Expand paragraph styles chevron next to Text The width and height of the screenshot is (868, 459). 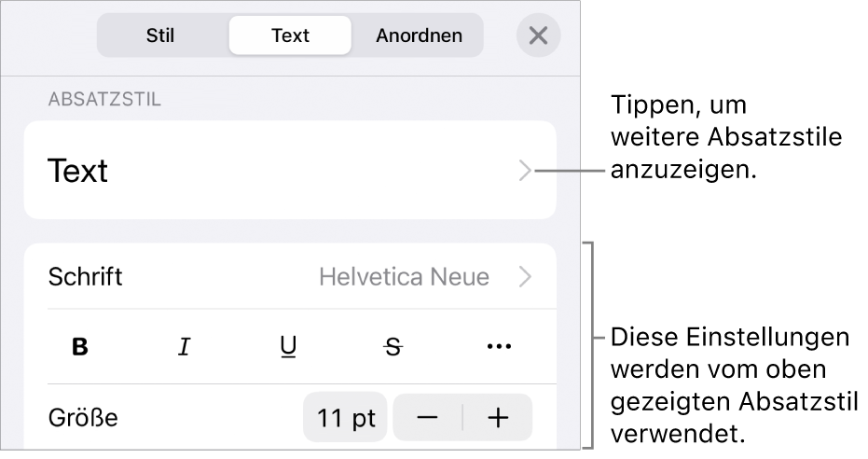point(526,171)
